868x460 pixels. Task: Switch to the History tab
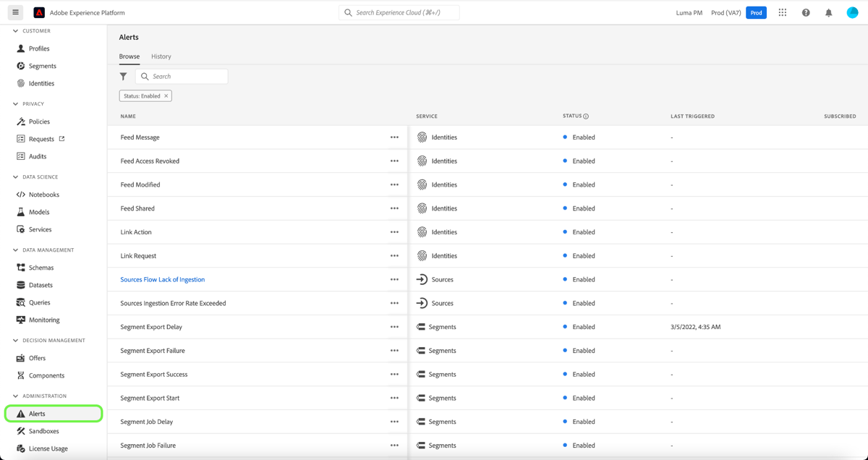point(161,56)
